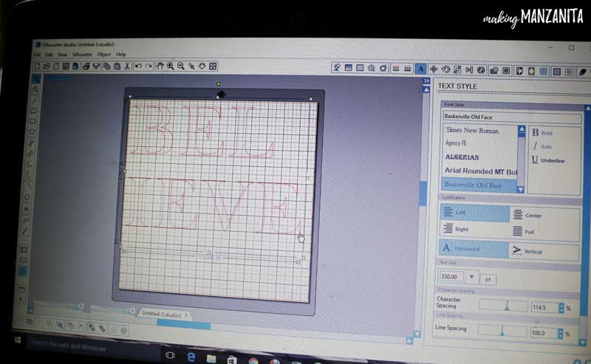Toggle Bold text style
The width and height of the screenshot is (591, 364).
click(542, 133)
